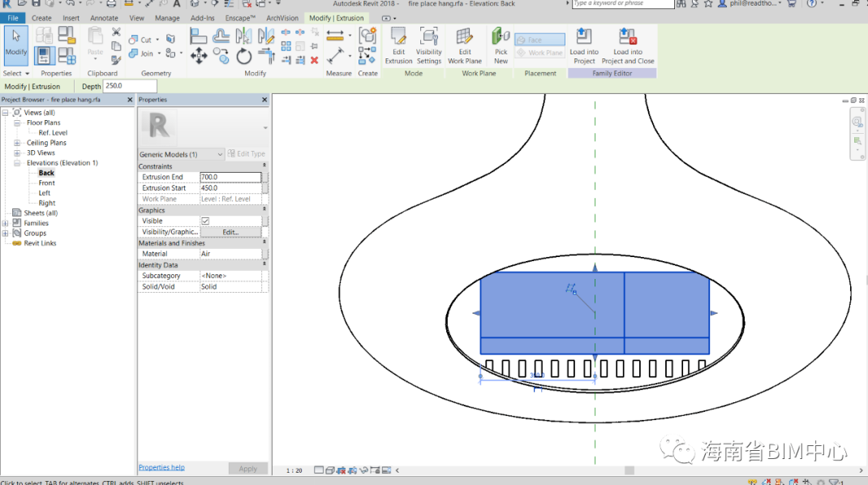868x485 pixels.
Task: Click Load into Project and Close
Action: point(628,46)
